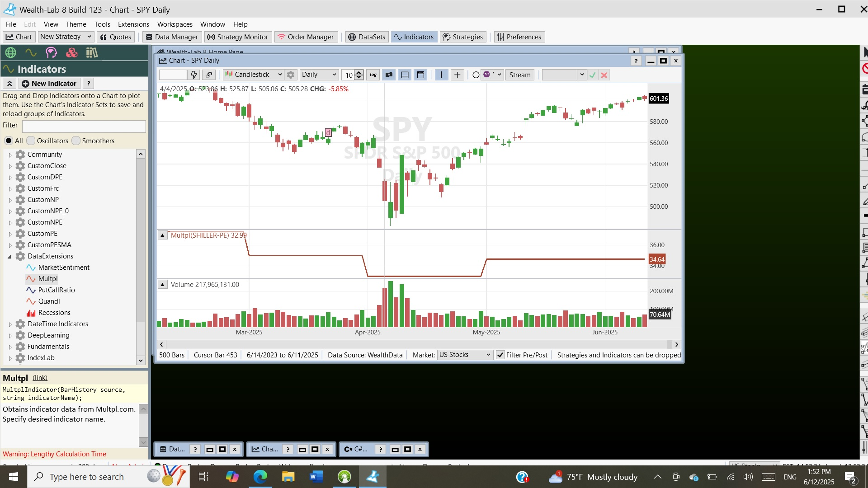Click the camera snapshot icon
This screenshot has height=488, width=868.
[389, 75]
